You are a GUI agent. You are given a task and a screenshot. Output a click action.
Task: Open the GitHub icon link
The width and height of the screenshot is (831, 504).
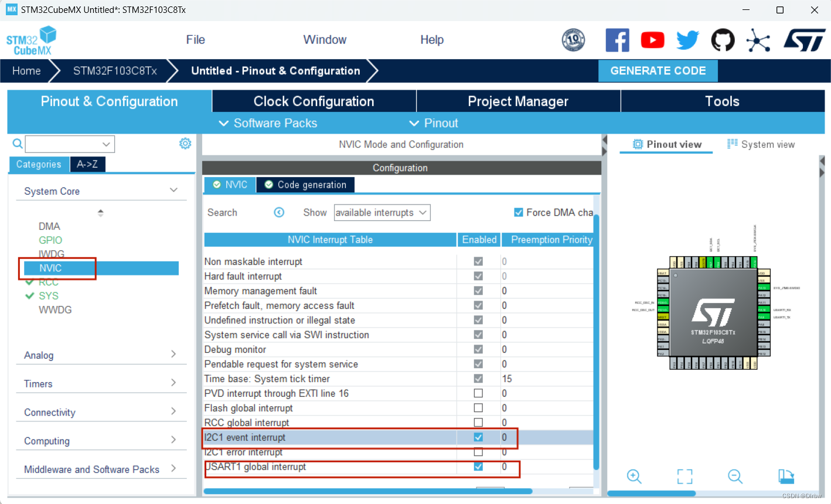click(723, 40)
